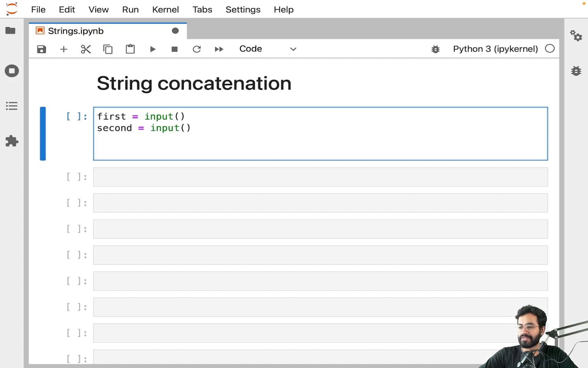Open the Table of Contents panel
The height and width of the screenshot is (368, 588).
tap(12, 106)
